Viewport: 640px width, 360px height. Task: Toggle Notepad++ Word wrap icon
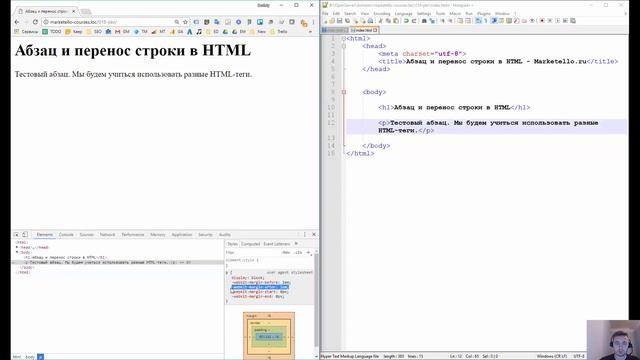[x=478, y=21]
